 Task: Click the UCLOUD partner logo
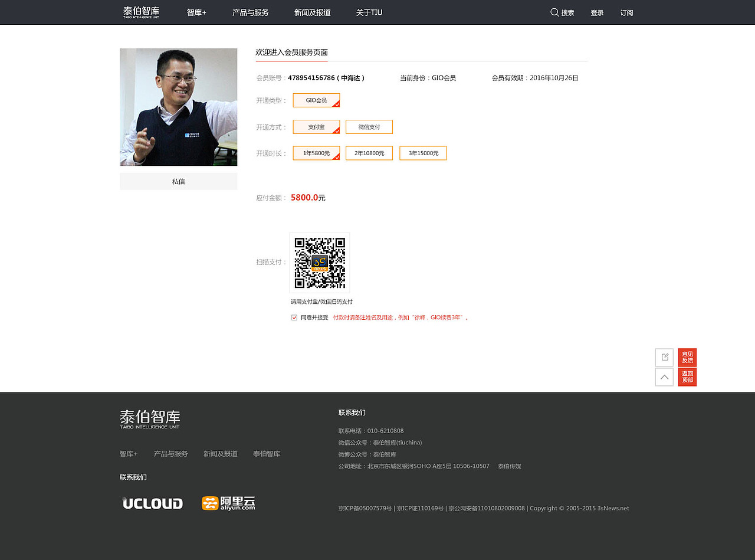click(153, 503)
